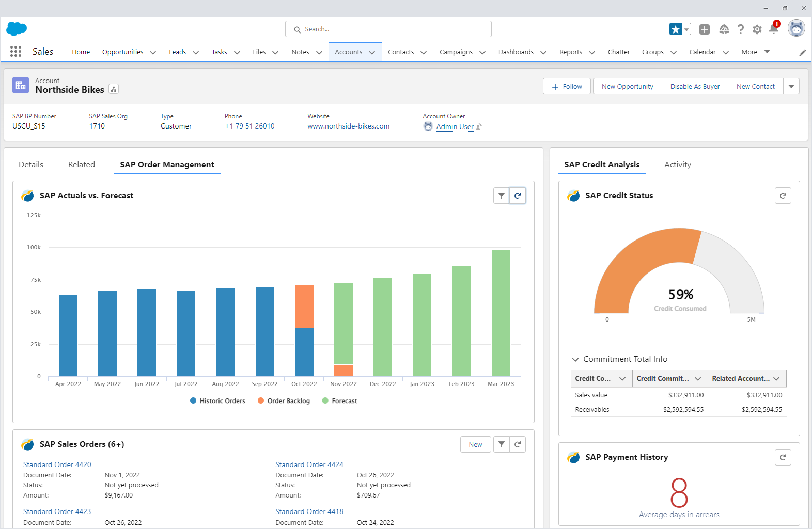Open the notifications bell

coord(774,28)
